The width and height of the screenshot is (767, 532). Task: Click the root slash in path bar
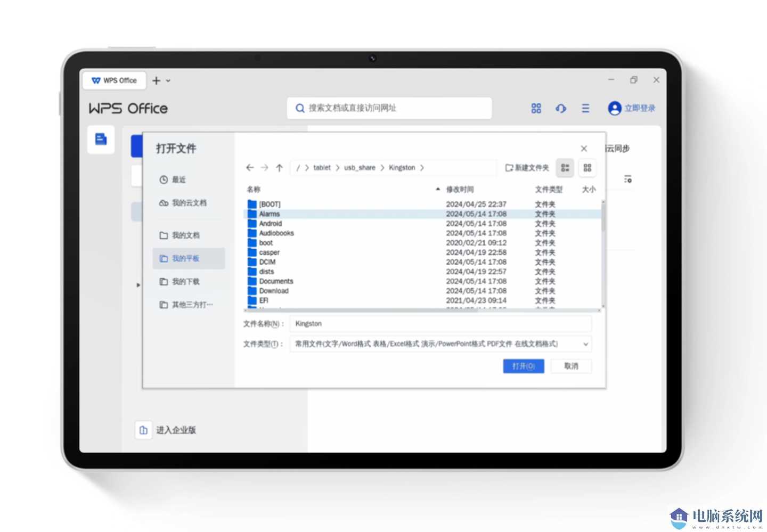[x=298, y=168]
